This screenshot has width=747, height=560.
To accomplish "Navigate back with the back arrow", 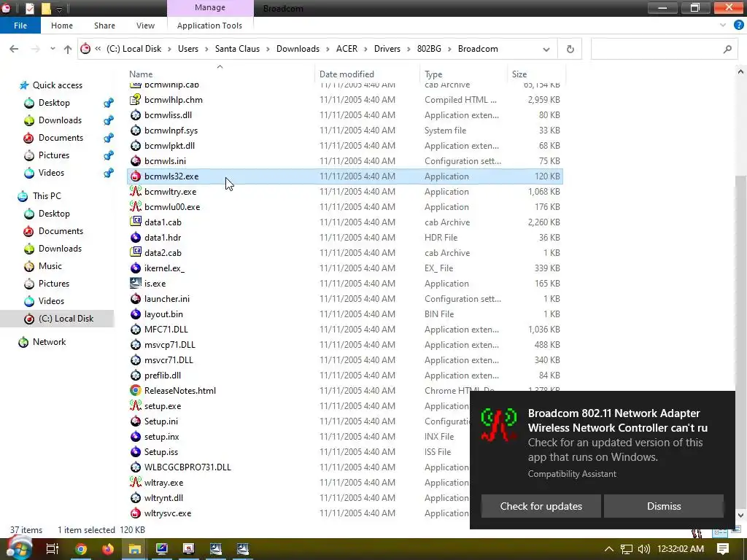I will (x=14, y=49).
